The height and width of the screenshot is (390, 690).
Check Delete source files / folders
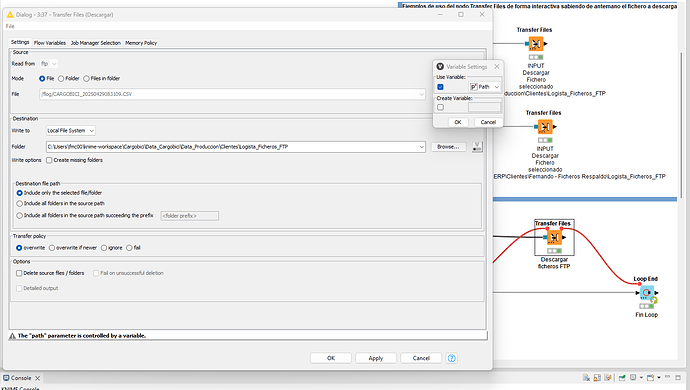click(x=19, y=273)
